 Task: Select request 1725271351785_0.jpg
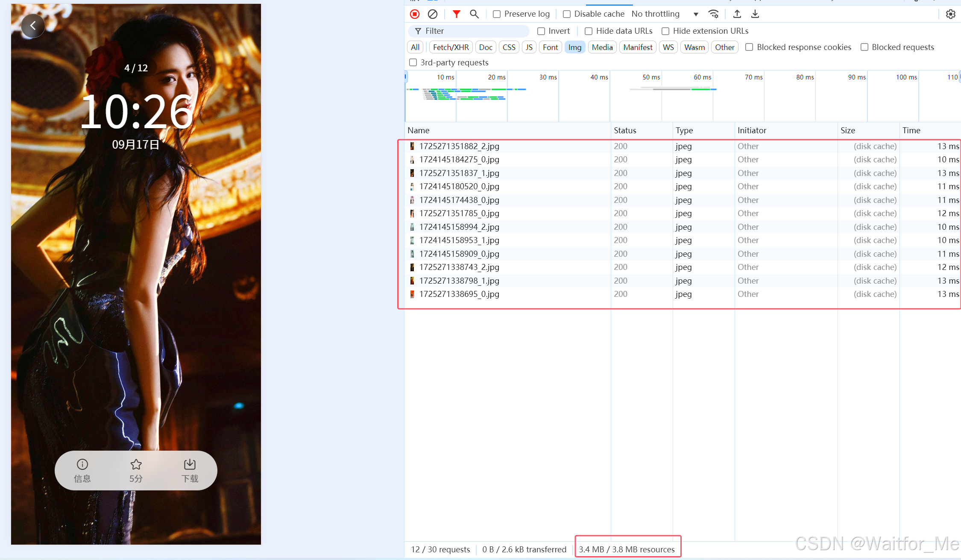tap(683, 213)
